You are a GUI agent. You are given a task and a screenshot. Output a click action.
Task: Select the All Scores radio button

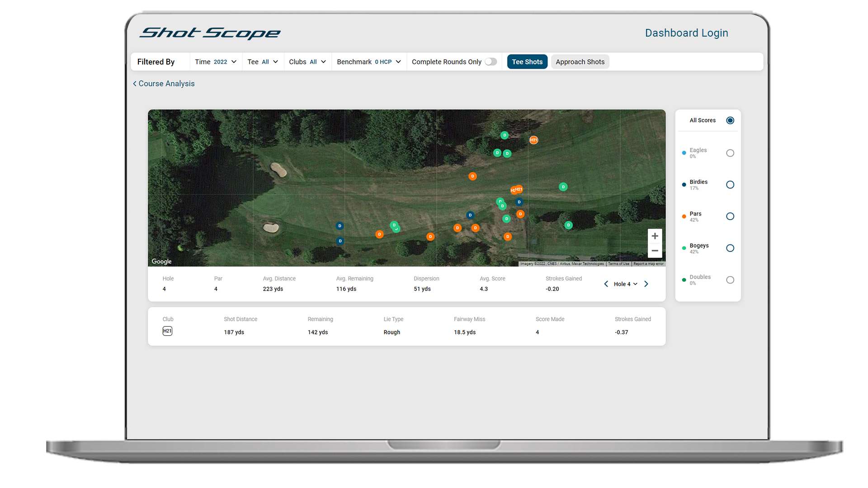click(730, 120)
